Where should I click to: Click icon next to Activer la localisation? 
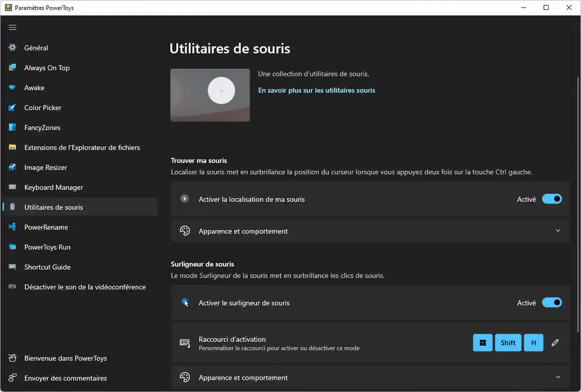coord(184,199)
